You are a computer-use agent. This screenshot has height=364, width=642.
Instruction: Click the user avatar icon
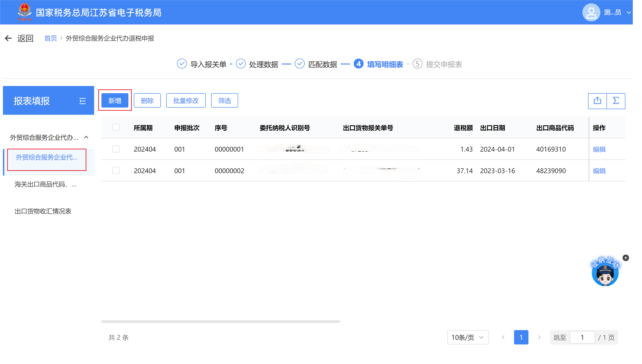coord(591,12)
